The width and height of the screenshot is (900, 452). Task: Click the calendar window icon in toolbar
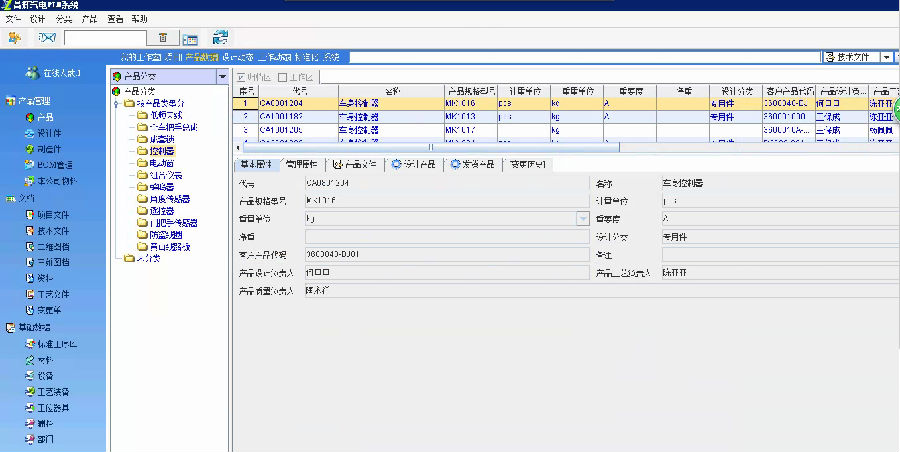click(189, 38)
